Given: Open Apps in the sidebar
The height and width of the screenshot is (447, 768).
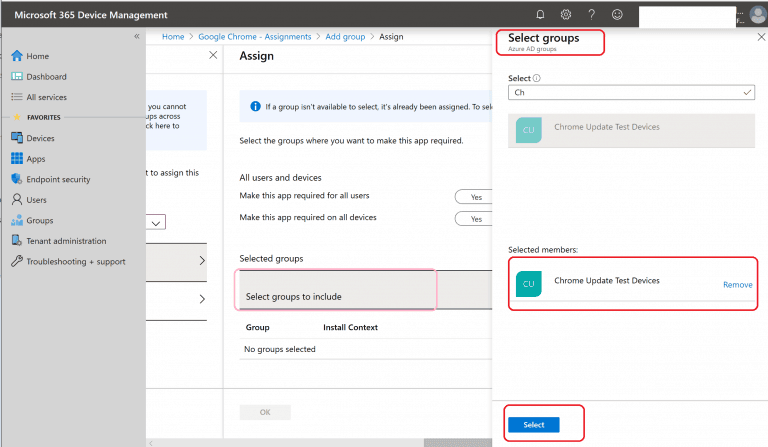Looking at the screenshot, I should point(35,159).
